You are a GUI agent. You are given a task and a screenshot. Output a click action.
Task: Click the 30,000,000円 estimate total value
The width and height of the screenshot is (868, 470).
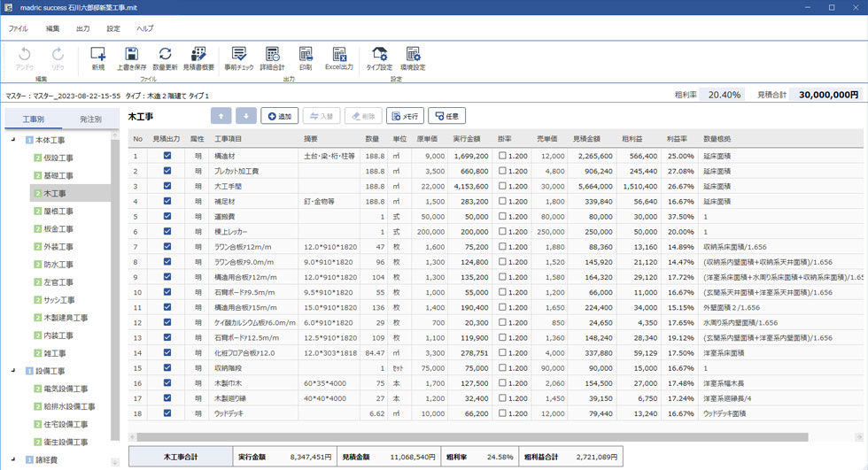tap(827, 95)
